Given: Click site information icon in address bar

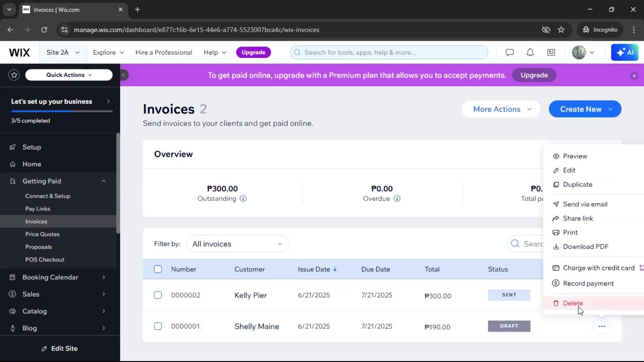Looking at the screenshot, I should coord(64,29).
